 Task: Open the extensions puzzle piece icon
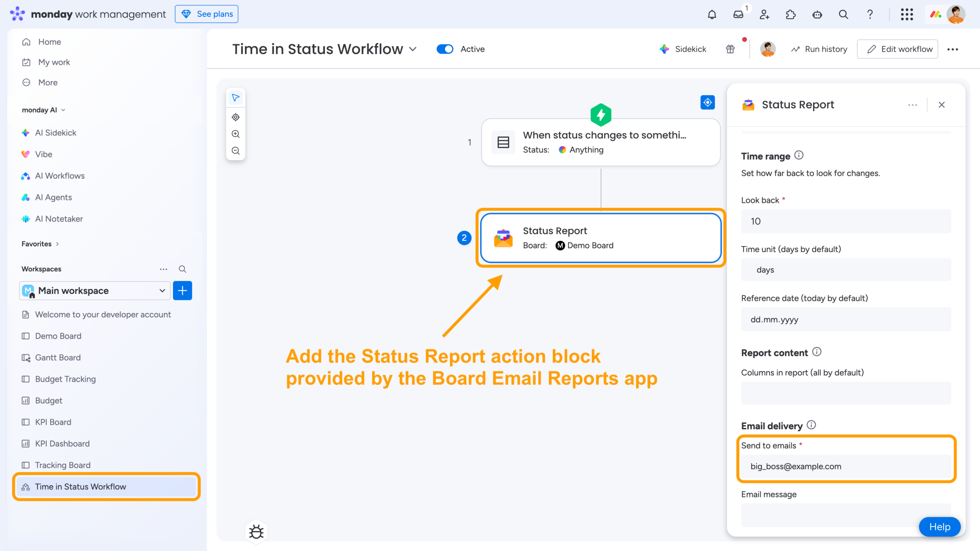pyautogui.click(x=791, y=14)
